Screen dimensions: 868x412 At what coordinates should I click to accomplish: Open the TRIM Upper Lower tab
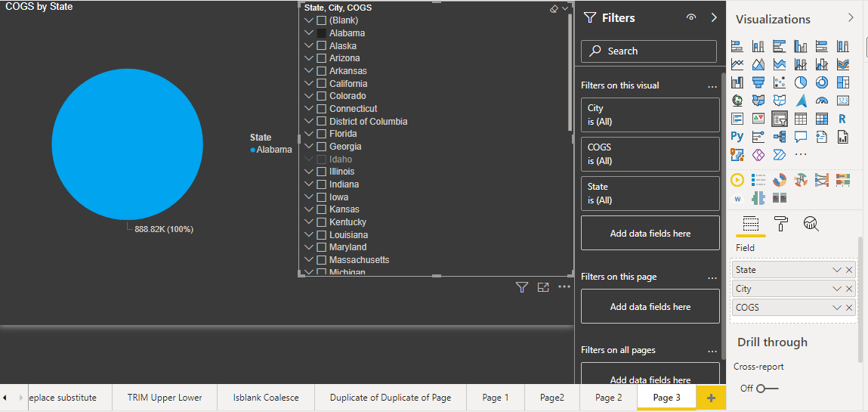point(165,398)
